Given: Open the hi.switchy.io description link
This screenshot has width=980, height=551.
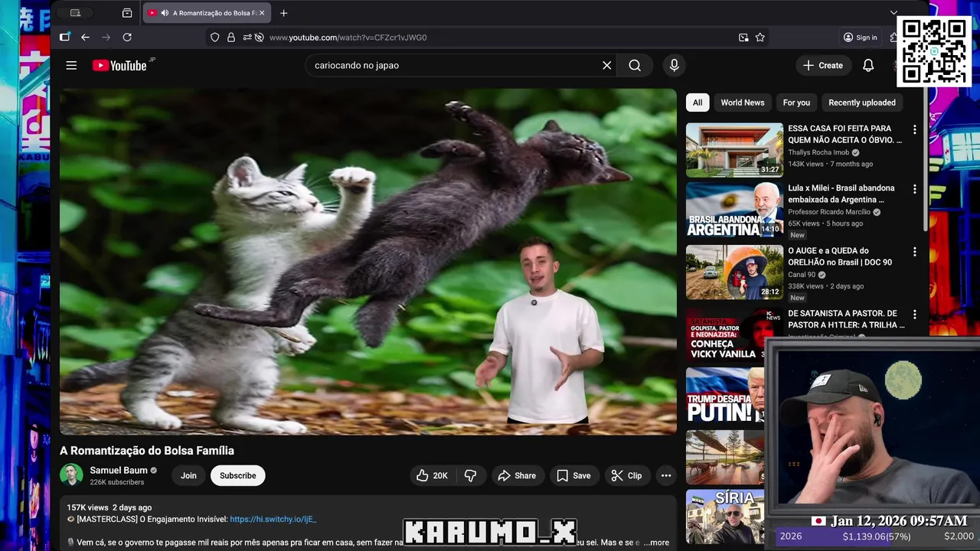Looking at the screenshot, I should pos(273,519).
